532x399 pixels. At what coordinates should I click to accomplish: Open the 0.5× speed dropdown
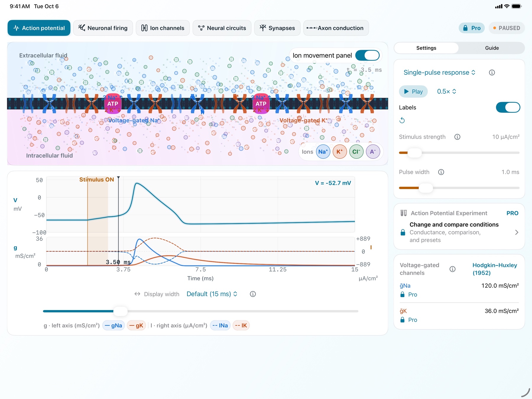447,91
